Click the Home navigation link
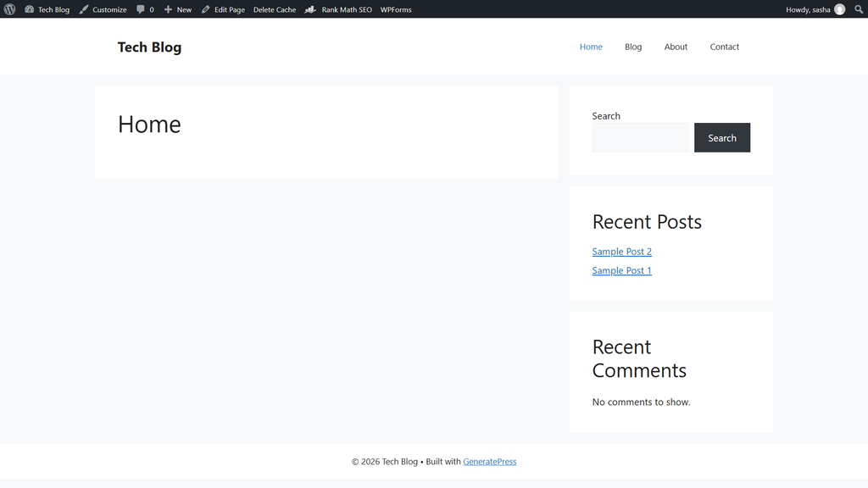The height and width of the screenshot is (488, 868). click(591, 47)
